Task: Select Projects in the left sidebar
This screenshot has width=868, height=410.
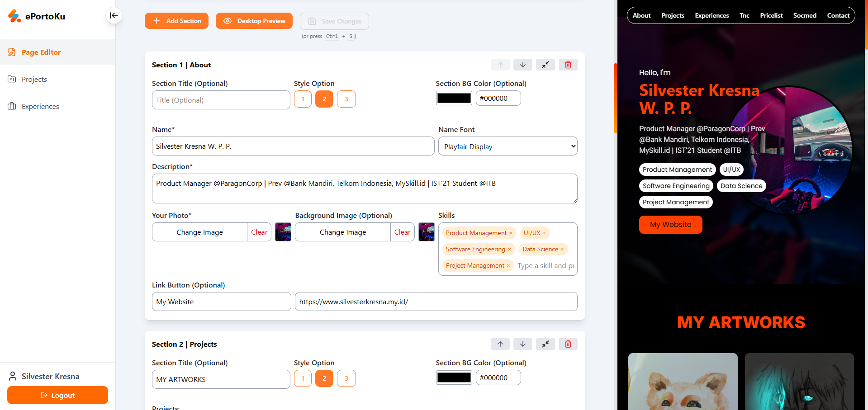Action: pos(34,79)
